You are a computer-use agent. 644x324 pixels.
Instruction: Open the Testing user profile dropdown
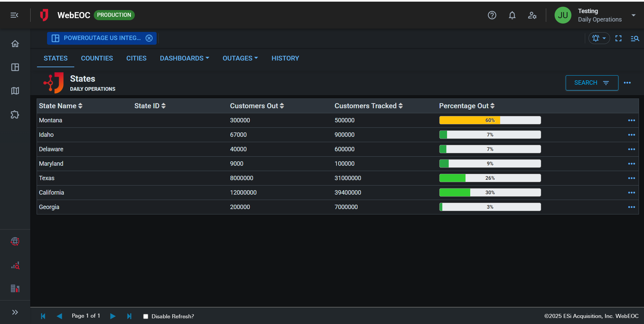coord(633,15)
